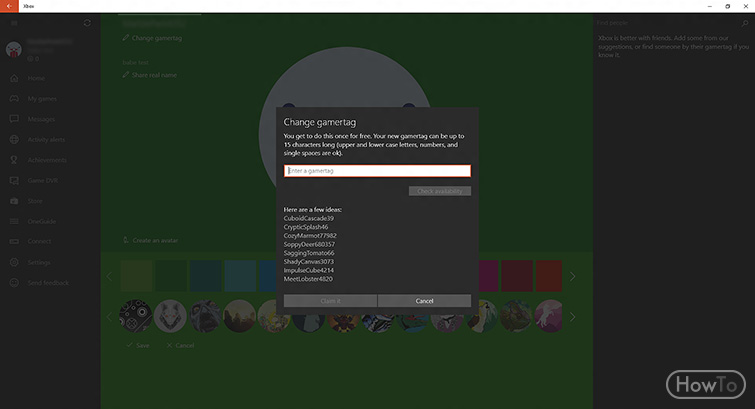Click the back arrow in the title bar
This screenshot has width=755, height=409.
(x=9, y=6)
